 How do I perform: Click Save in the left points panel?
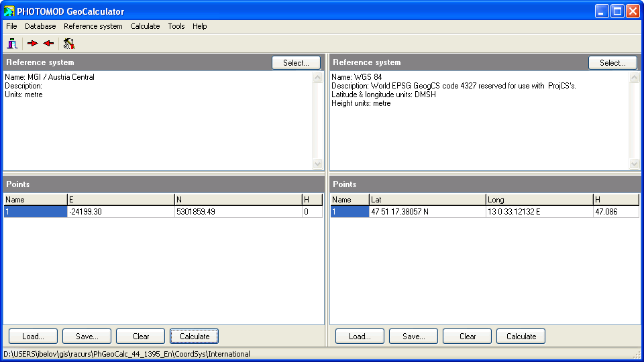tap(87, 336)
